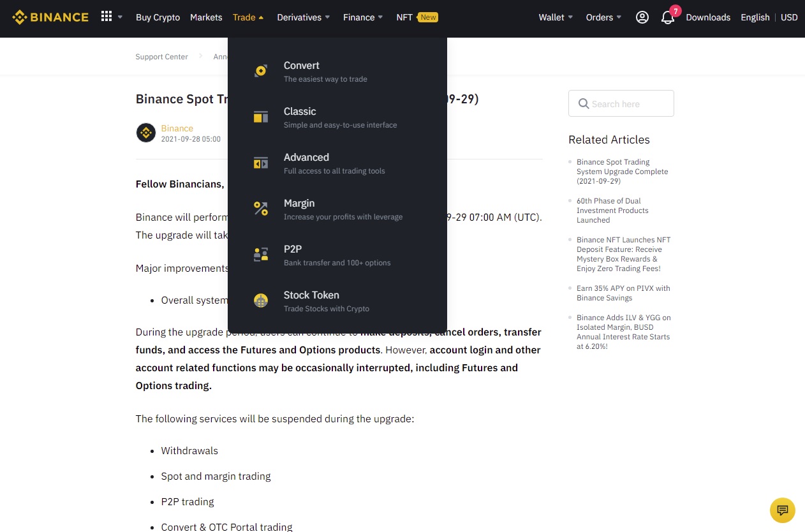The height and width of the screenshot is (532, 805).
Task: Open the user account profile icon
Action: (642, 17)
